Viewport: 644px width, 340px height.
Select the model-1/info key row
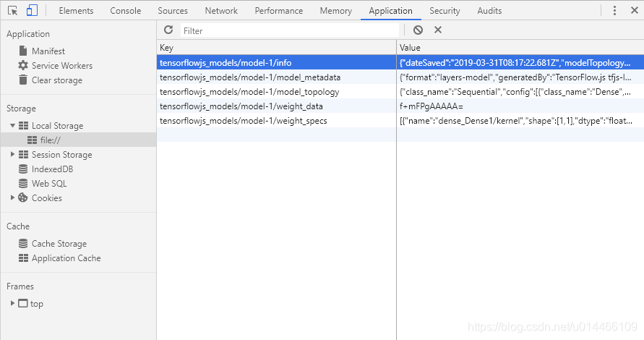276,62
